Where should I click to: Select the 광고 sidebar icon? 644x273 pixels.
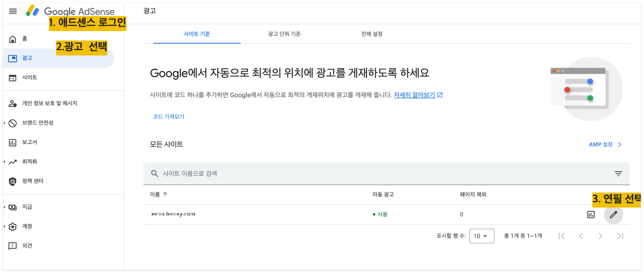(x=12, y=58)
